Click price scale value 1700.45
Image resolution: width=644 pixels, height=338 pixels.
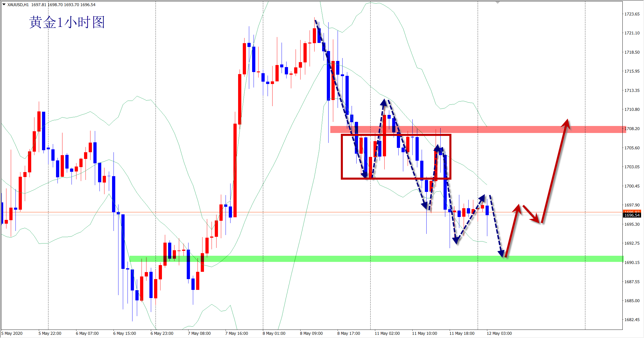click(x=632, y=186)
